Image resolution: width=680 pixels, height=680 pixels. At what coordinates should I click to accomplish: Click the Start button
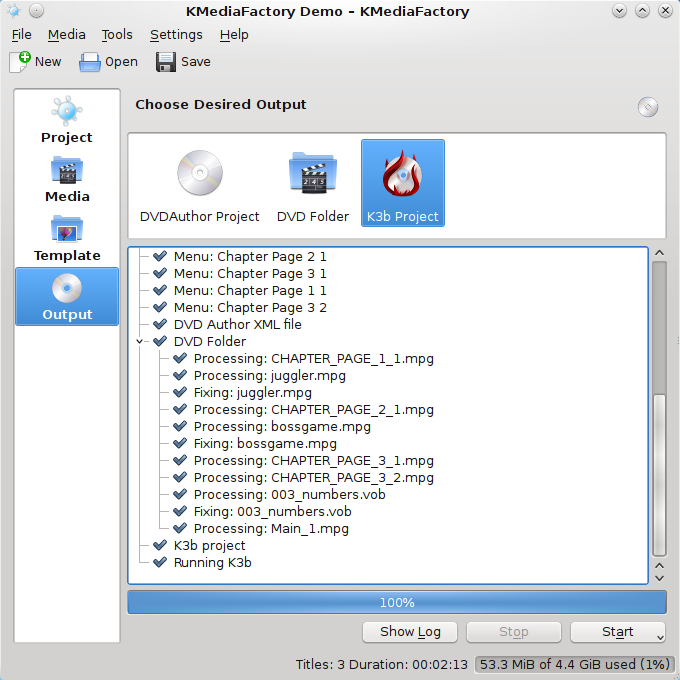618,632
